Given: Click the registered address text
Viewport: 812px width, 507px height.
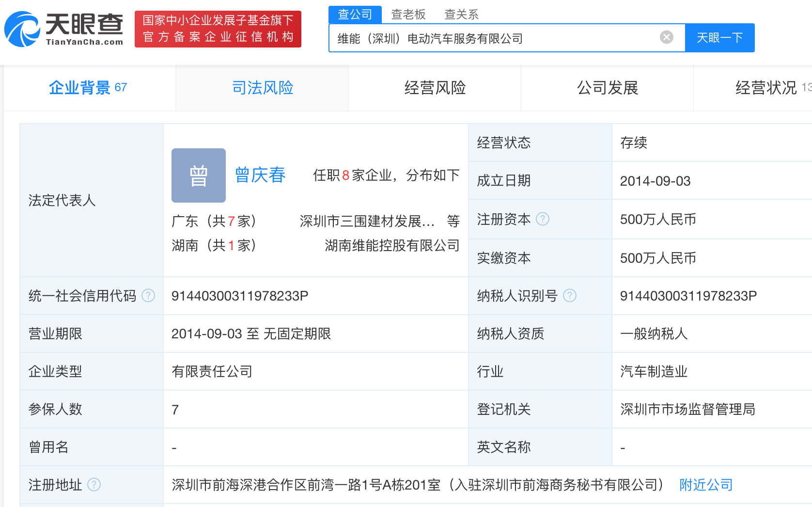Looking at the screenshot, I should (418, 485).
